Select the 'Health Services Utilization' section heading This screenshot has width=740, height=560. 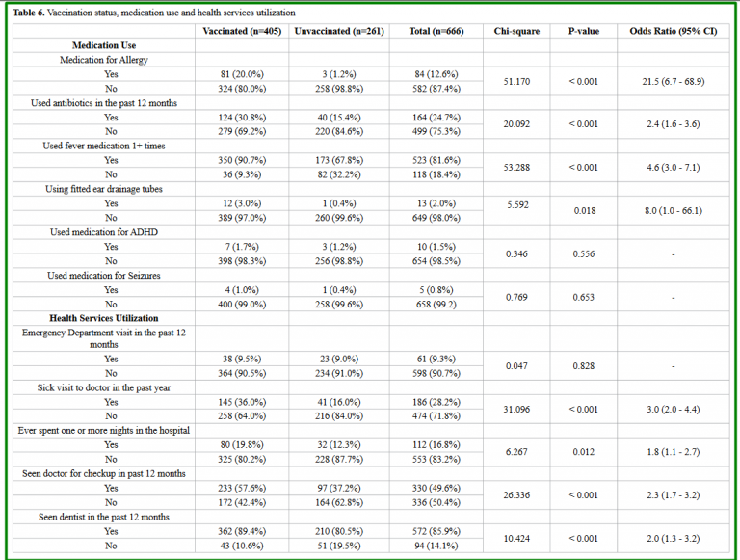[x=104, y=318]
